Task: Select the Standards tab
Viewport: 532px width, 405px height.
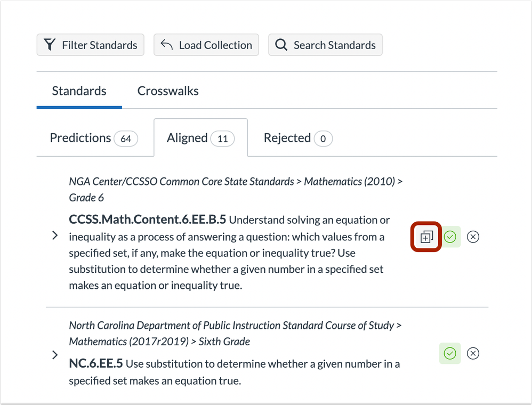Action: (x=79, y=91)
